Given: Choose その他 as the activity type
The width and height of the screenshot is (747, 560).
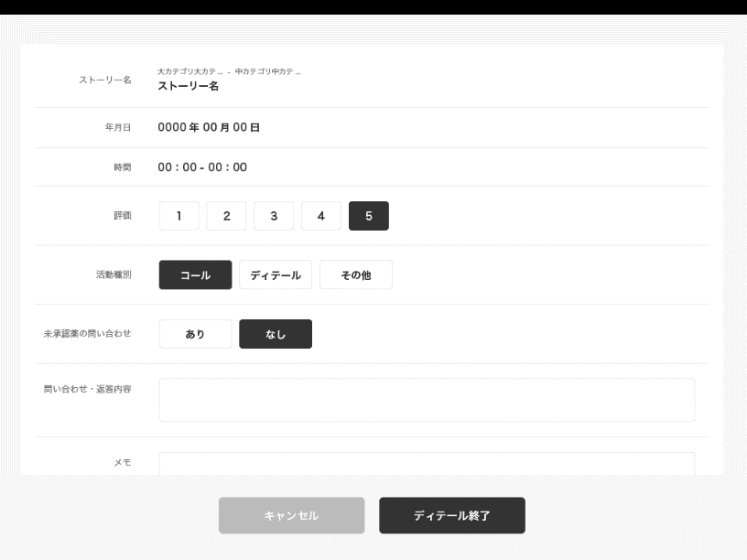Looking at the screenshot, I should [x=356, y=275].
